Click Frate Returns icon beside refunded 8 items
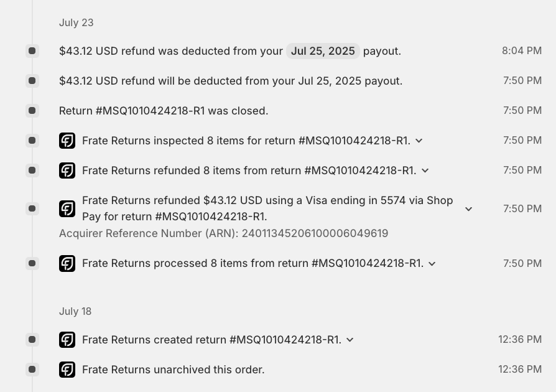Image resolution: width=556 pixels, height=392 pixels. (67, 170)
